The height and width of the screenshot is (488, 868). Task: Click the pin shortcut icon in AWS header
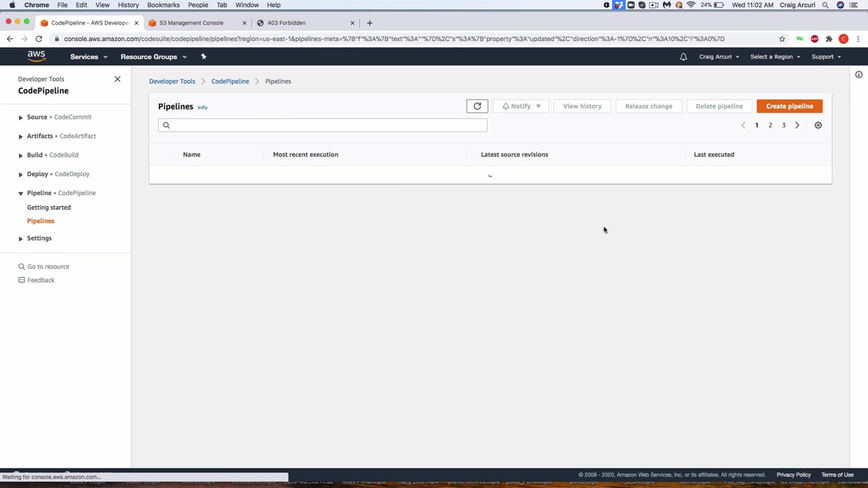(203, 56)
